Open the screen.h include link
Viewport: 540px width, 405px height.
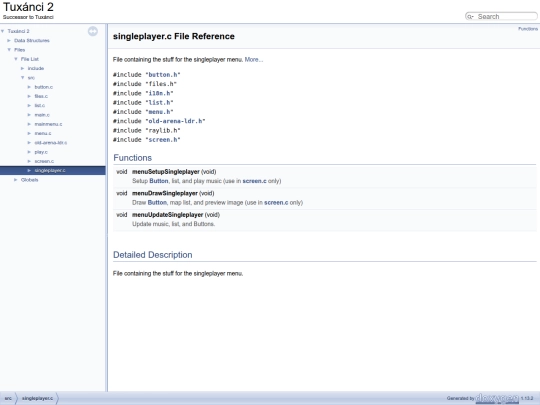[163, 140]
